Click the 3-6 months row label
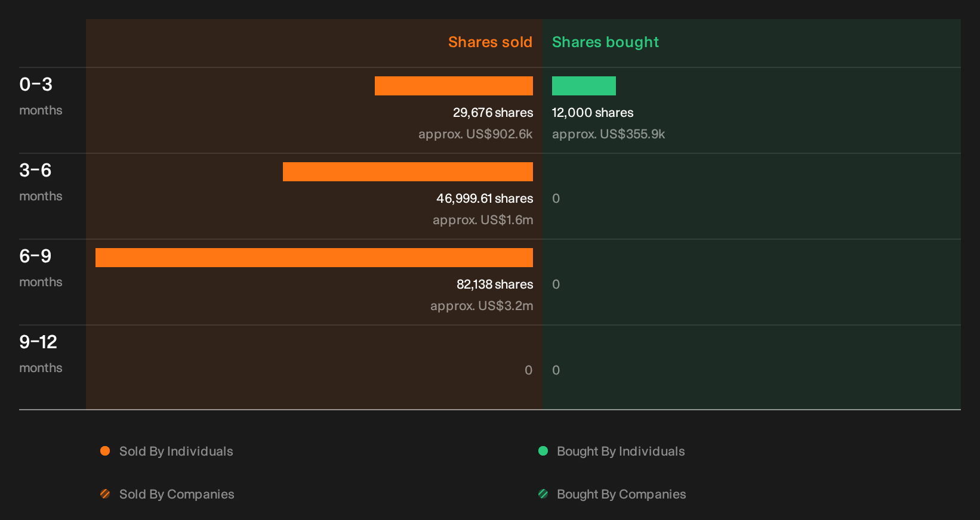This screenshot has width=980, height=520. [x=41, y=182]
